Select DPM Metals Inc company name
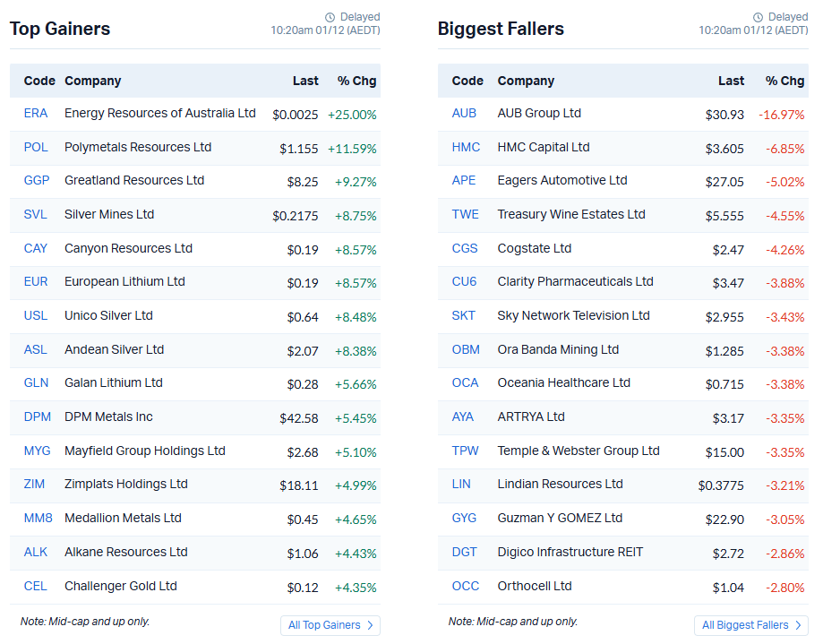The height and width of the screenshot is (644, 823). click(108, 417)
